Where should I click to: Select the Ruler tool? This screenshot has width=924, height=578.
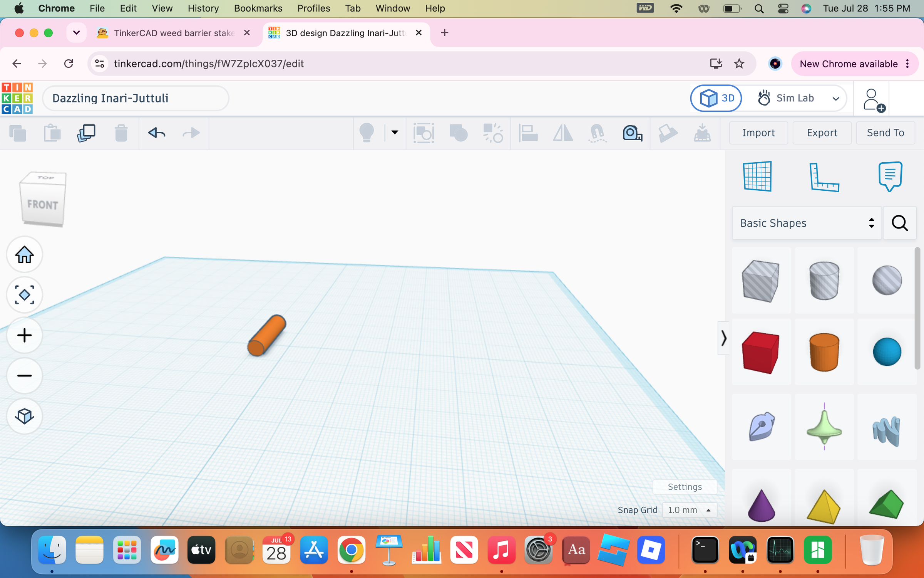824,177
